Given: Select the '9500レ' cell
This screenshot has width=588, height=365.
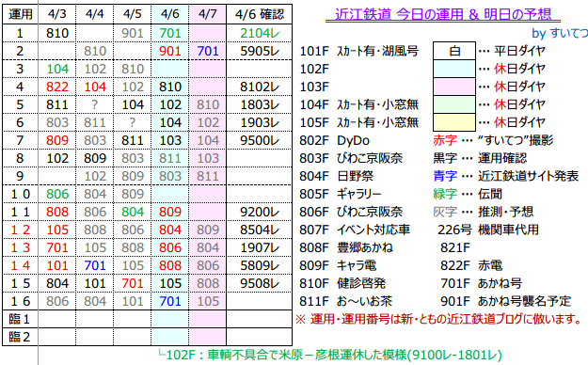Looking at the screenshot, I should (x=259, y=140).
